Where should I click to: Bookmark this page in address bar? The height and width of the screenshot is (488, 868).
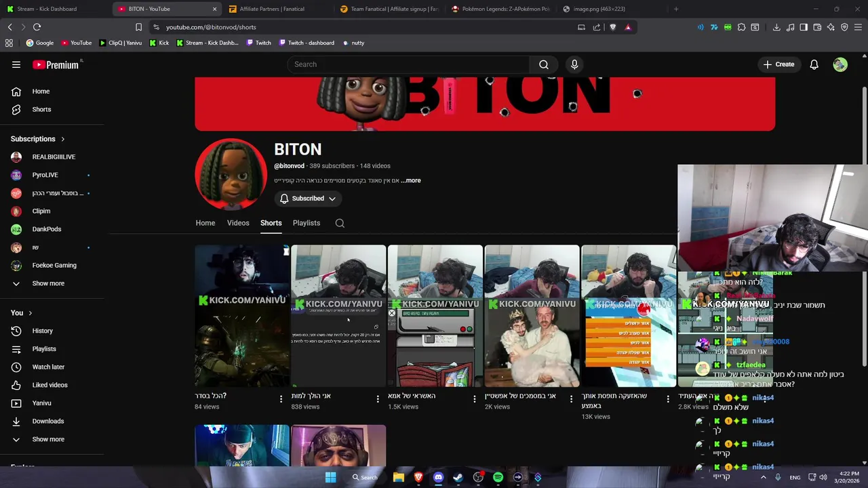tap(138, 27)
